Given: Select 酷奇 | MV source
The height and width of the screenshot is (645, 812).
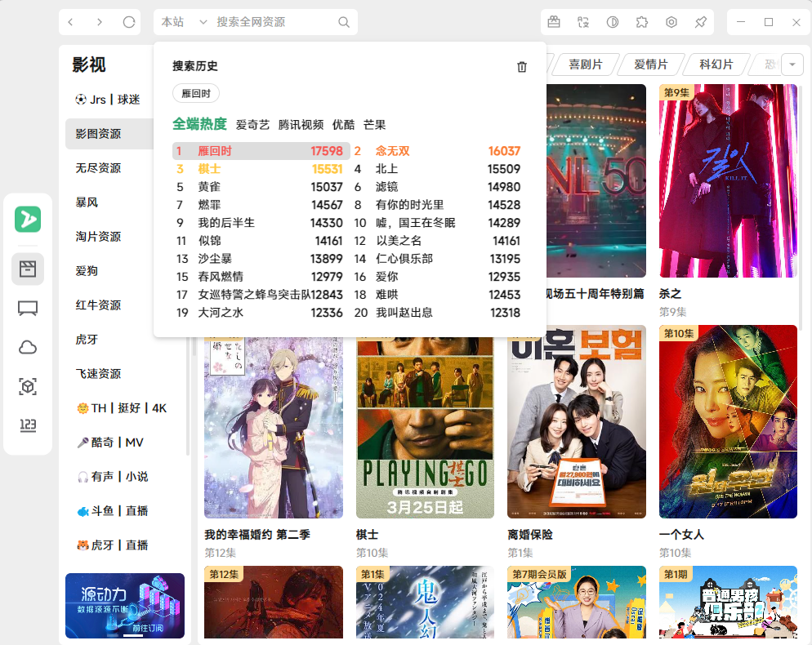Looking at the screenshot, I should pos(125,442).
